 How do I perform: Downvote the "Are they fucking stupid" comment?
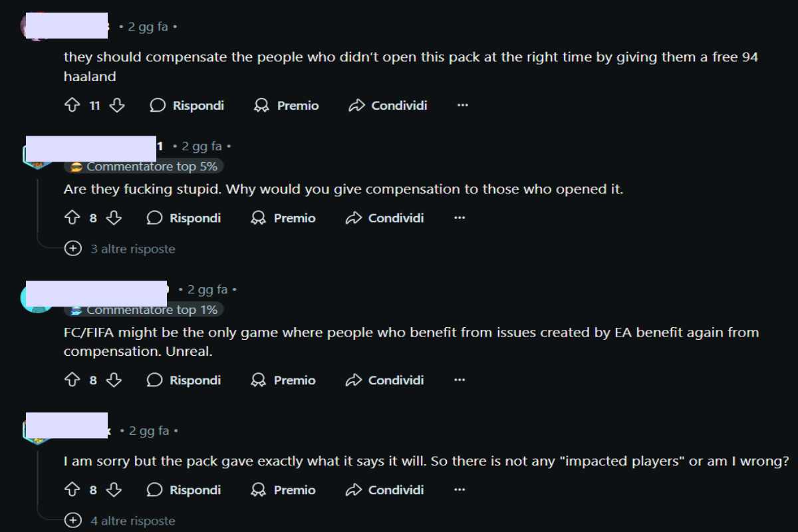[x=114, y=217]
